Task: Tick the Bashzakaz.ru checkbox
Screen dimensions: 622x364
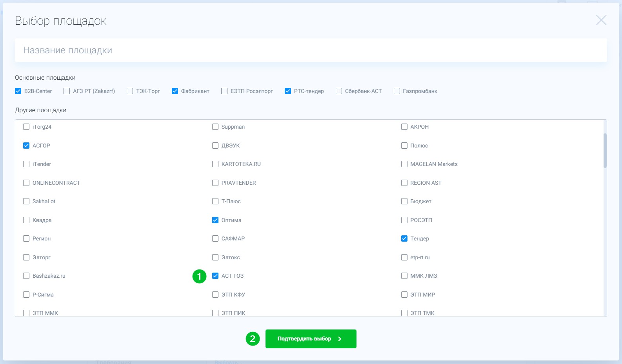Action: (26, 276)
